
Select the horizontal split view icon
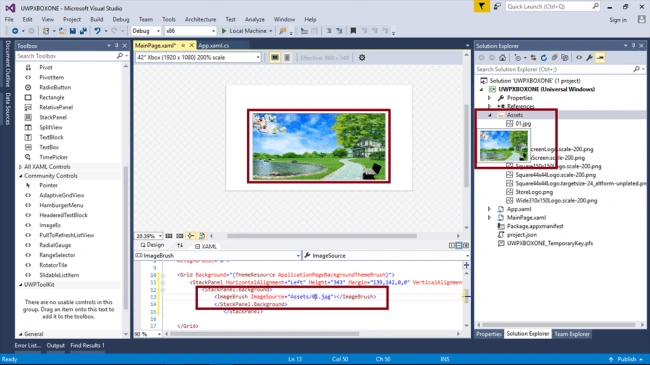tap(459, 246)
